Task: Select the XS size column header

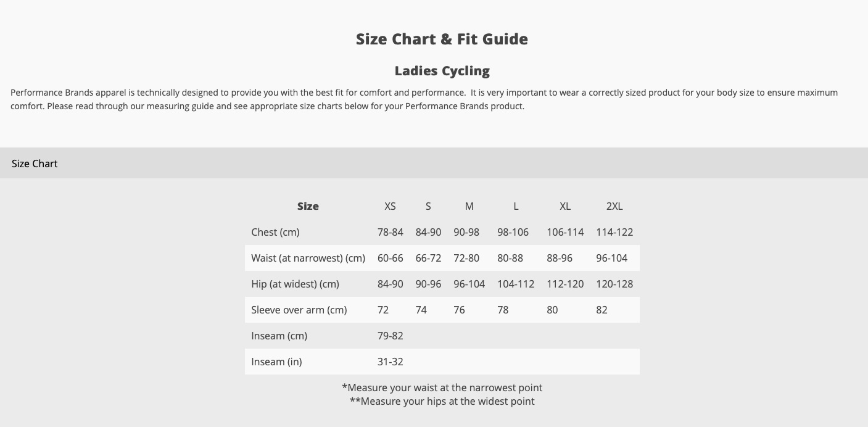Action: pos(390,206)
